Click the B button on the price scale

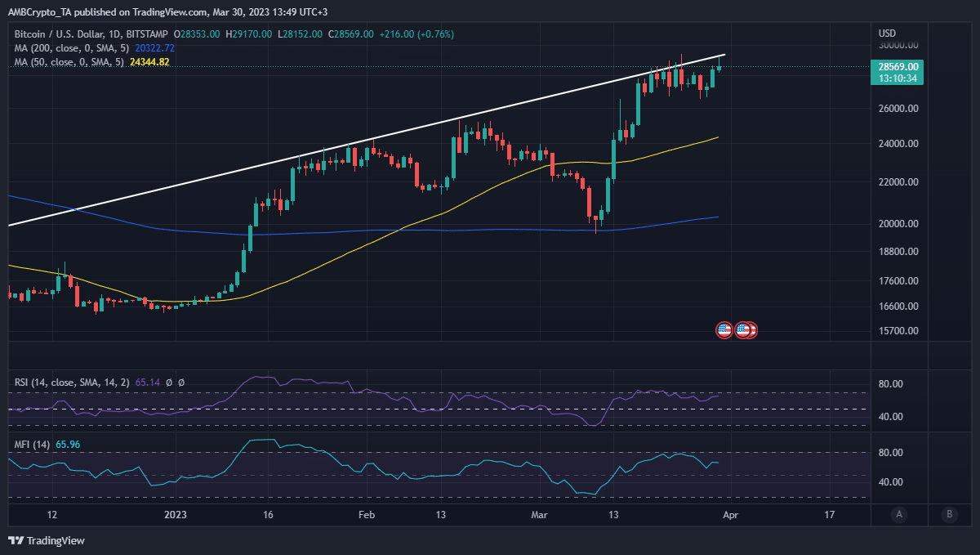pos(949,515)
